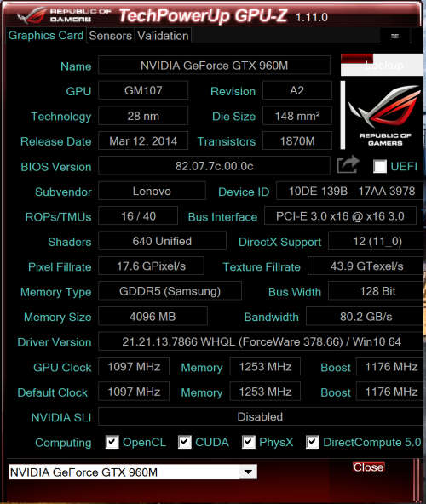Image resolution: width=426 pixels, height=504 pixels.
Task: Click the Device ID value field
Action: [350, 192]
